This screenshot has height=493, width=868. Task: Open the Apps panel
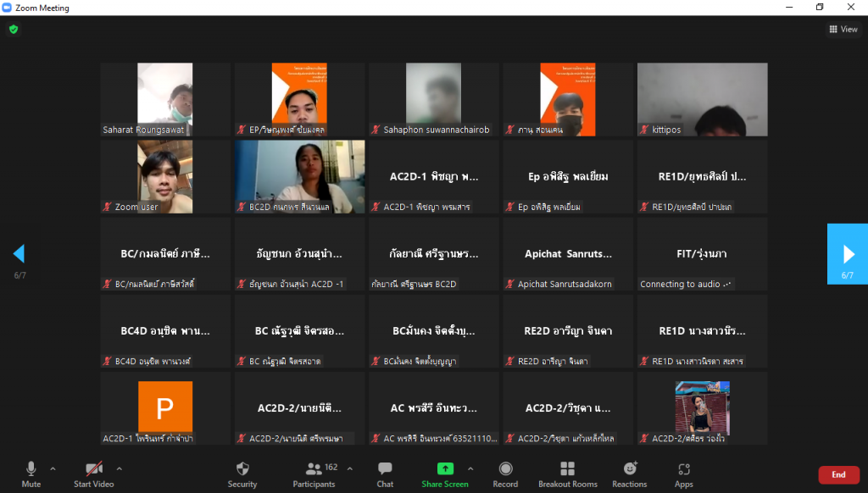[x=684, y=474]
